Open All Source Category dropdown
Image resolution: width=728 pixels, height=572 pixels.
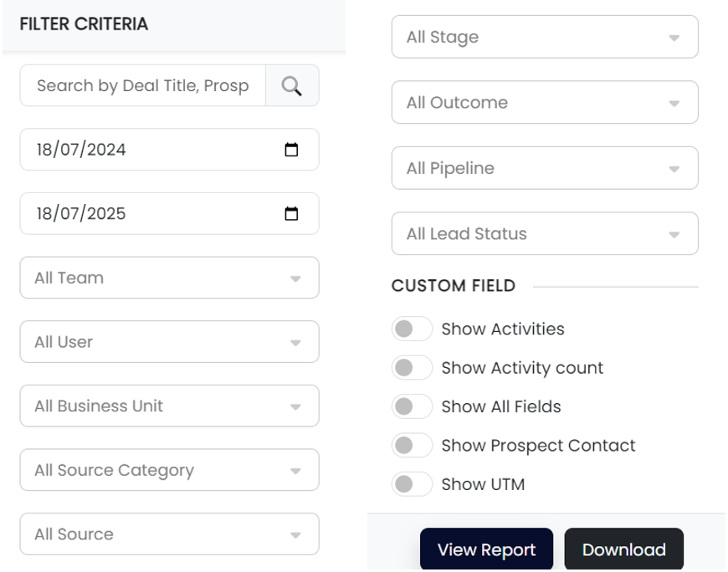point(169,470)
